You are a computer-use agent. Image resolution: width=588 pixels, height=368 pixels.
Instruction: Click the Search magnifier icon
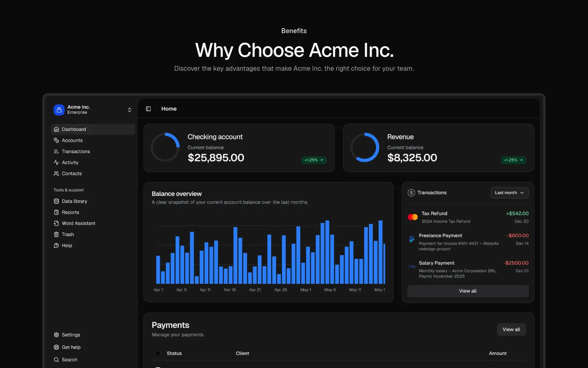tap(56, 360)
